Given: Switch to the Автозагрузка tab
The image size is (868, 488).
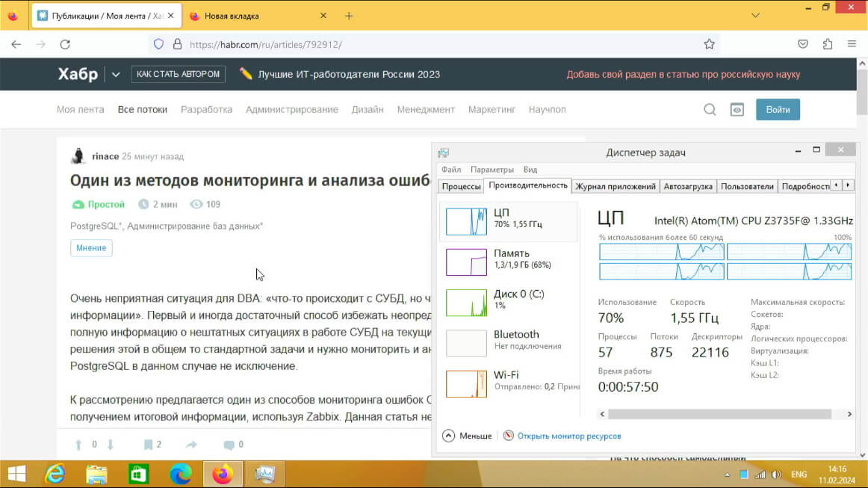Looking at the screenshot, I should click(688, 187).
